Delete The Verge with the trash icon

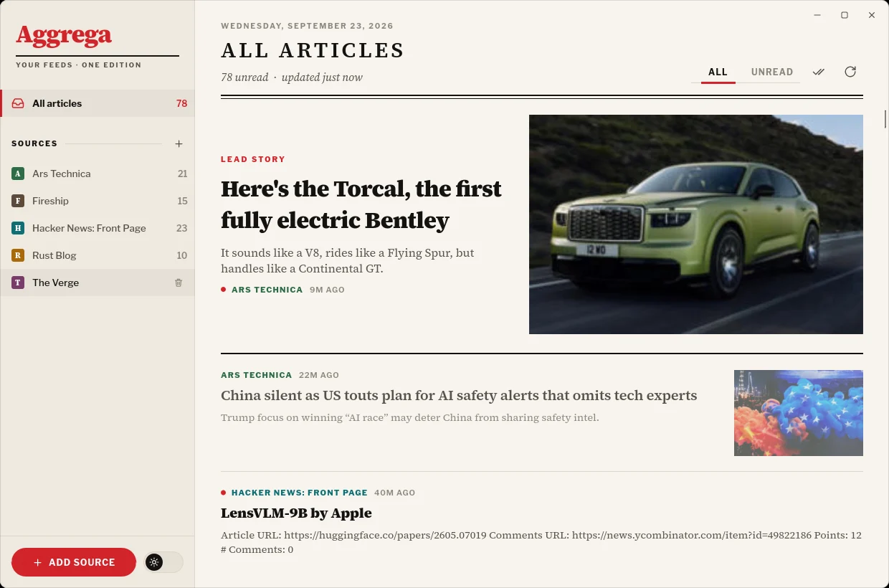click(x=179, y=283)
